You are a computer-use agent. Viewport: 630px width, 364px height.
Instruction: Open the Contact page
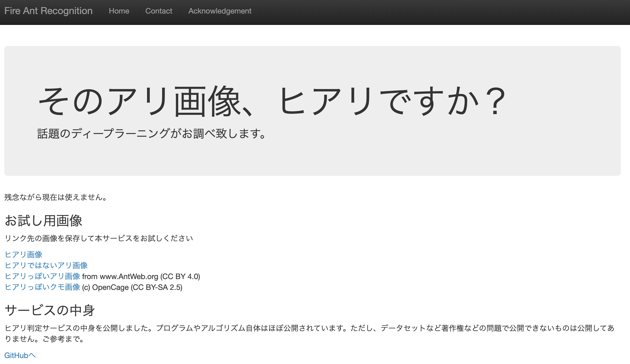pos(159,11)
